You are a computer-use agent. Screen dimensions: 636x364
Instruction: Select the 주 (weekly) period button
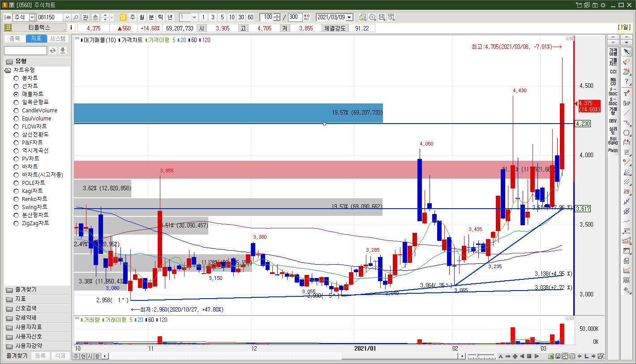(x=133, y=17)
